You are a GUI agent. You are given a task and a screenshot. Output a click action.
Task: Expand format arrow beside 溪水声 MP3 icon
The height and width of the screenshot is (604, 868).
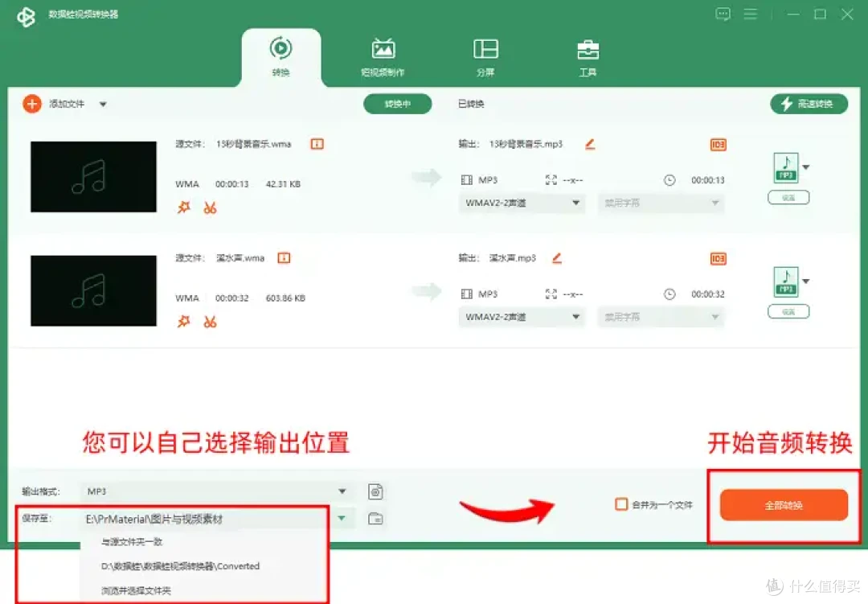click(806, 281)
